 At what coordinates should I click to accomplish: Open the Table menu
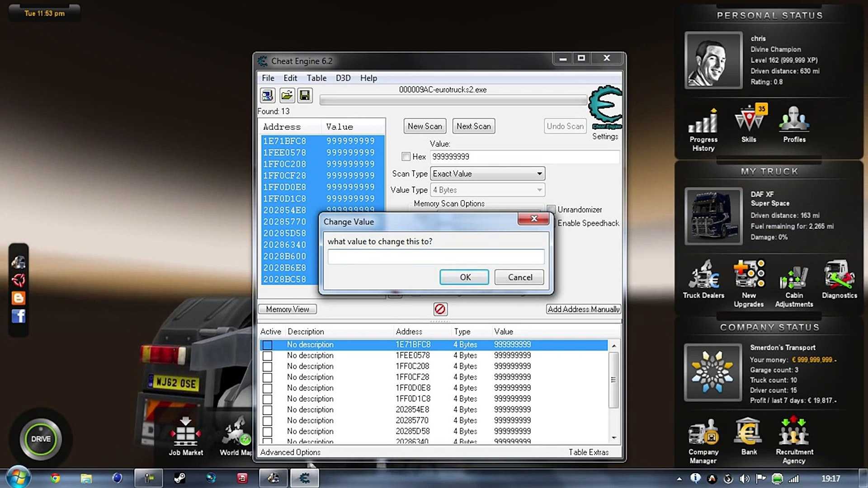pos(316,77)
